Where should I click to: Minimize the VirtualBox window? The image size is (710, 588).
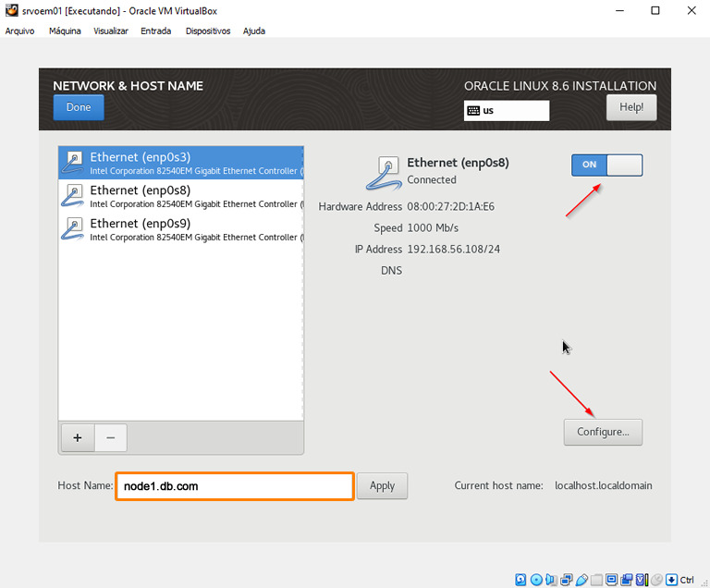click(x=620, y=10)
